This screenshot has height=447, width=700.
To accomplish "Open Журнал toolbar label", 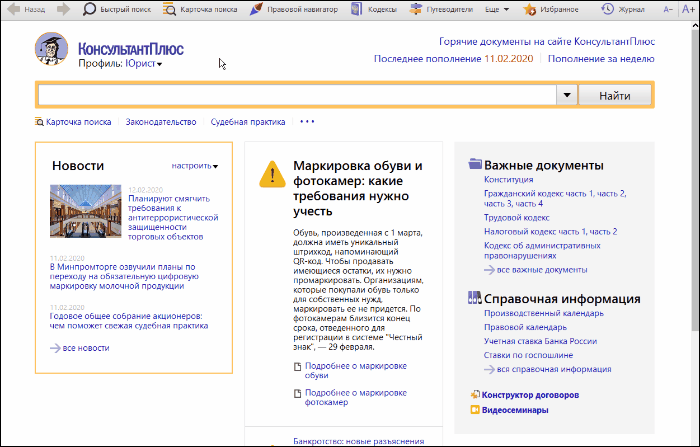I will coord(631,9).
